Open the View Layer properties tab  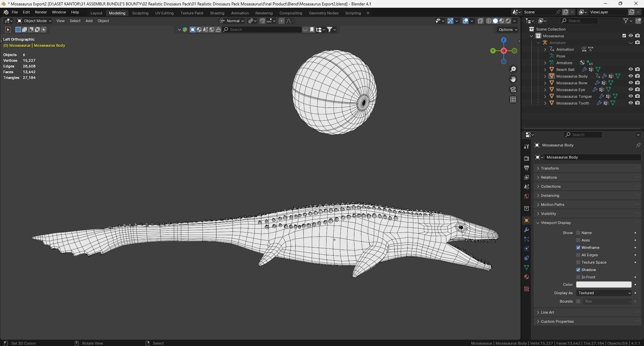click(x=526, y=177)
